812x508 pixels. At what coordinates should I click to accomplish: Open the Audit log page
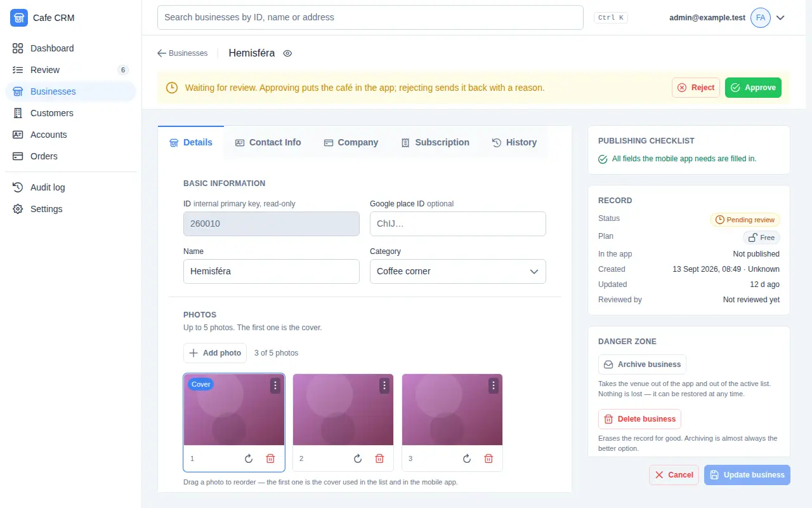coord(71,187)
